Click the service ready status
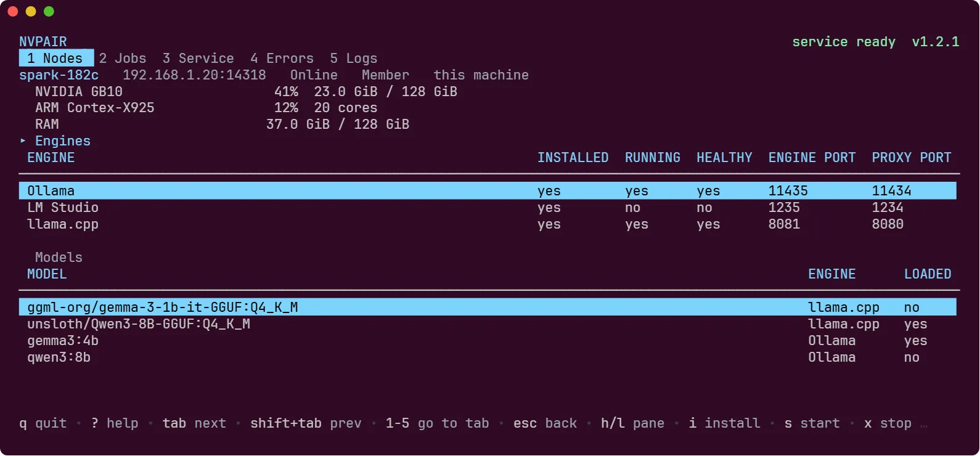 pos(844,41)
